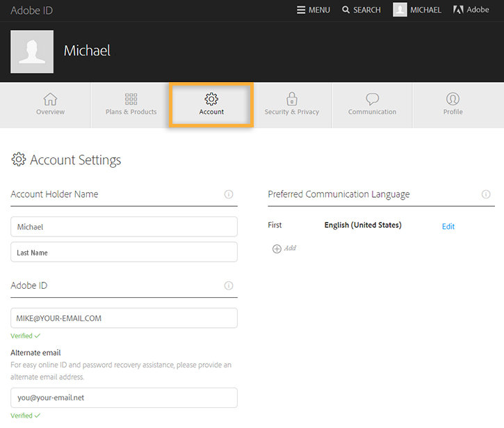The height and width of the screenshot is (428, 504).
Task: Click the MENU label in top bar
Action: click(x=319, y=10)
